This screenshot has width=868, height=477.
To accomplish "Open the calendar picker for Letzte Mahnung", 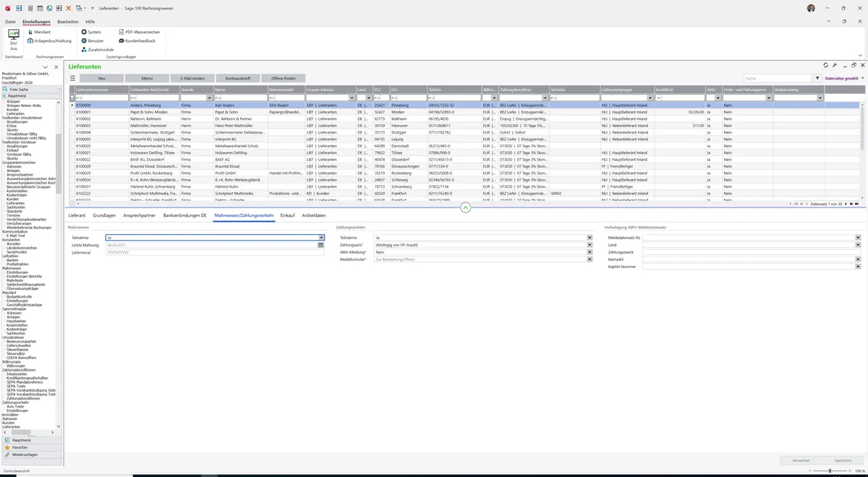I will [320, 245].
